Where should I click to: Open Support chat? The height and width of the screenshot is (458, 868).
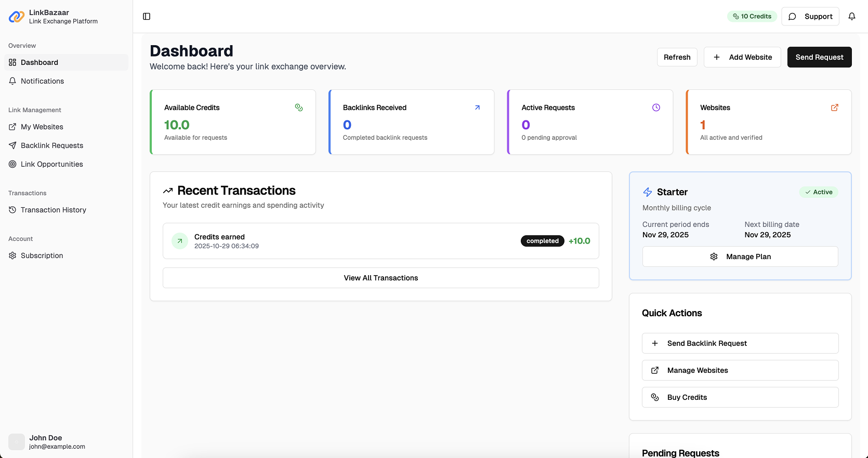[x=810, y=17]
